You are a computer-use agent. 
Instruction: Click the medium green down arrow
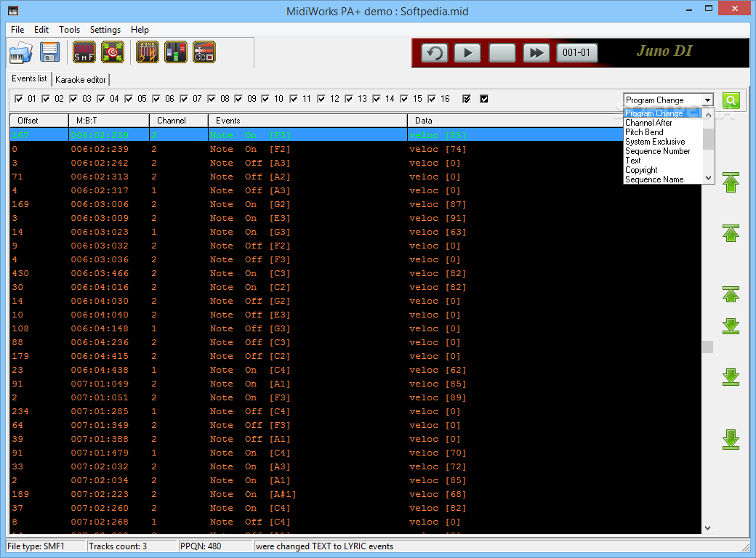(x=731, y=377)
